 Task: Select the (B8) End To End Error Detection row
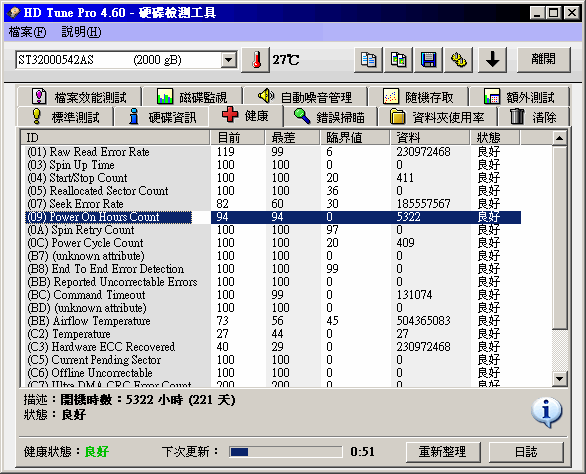273,269
